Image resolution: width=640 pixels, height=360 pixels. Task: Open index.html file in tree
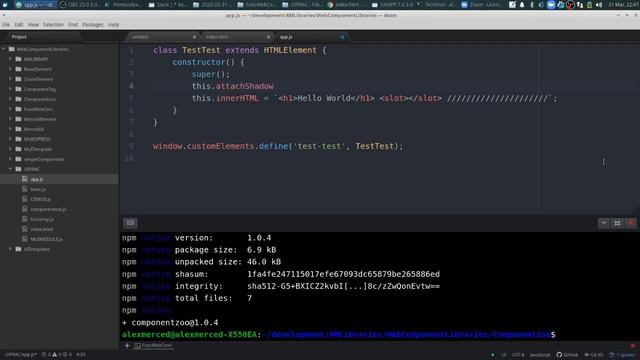(42, 229)
